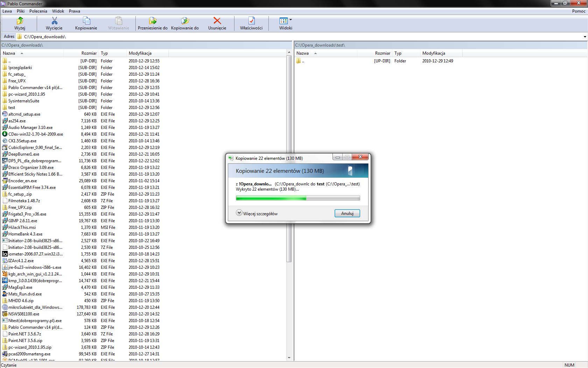This screenshot has height=368, width=588.
Task: Open the Widok menu
Action: pos(58,11)
